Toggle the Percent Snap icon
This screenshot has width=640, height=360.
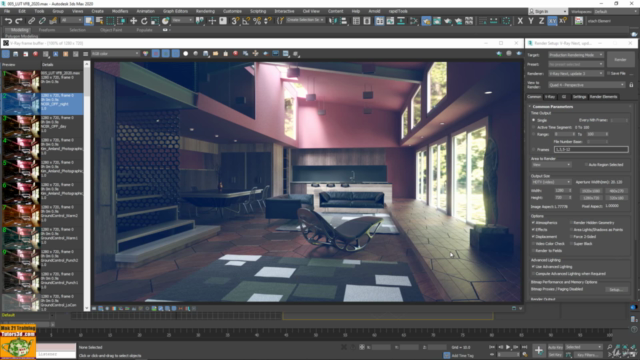pos(257,21)
